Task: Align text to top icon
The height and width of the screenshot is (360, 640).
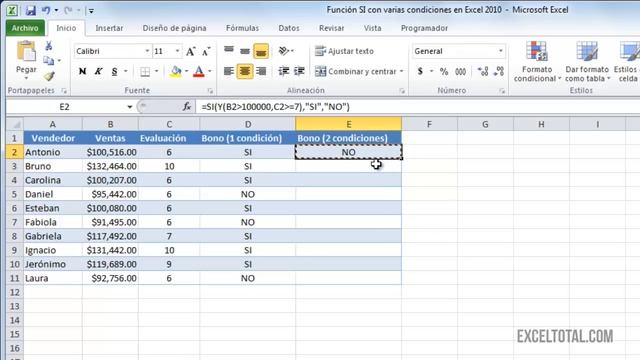Action: 229,51
